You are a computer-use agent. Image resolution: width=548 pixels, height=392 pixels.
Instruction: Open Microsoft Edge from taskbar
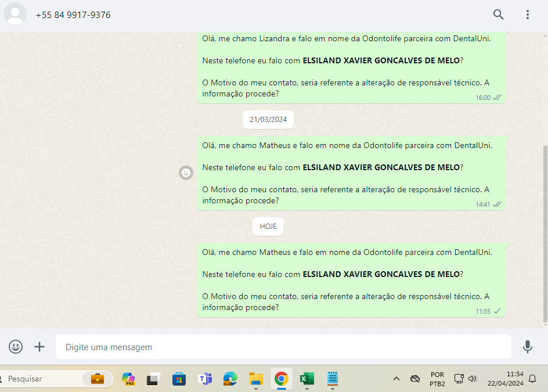[x=230, y=379]
